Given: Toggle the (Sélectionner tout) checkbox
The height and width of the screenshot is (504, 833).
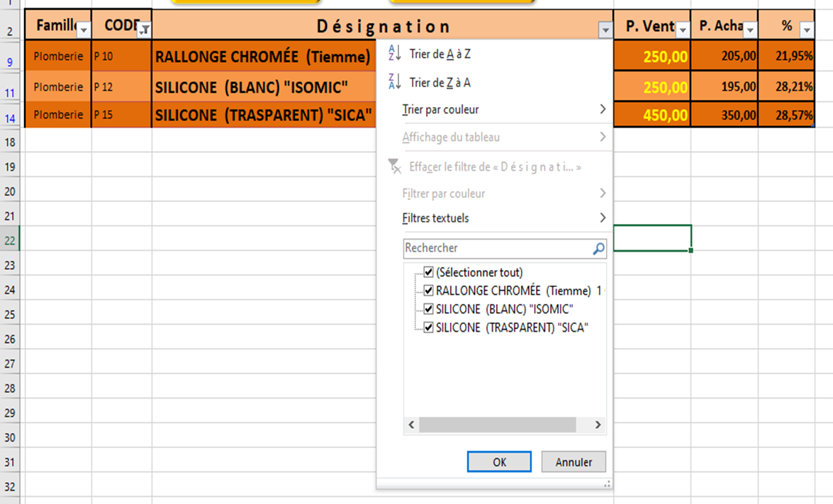Looking at the screenshot, I should coord(428,272).
